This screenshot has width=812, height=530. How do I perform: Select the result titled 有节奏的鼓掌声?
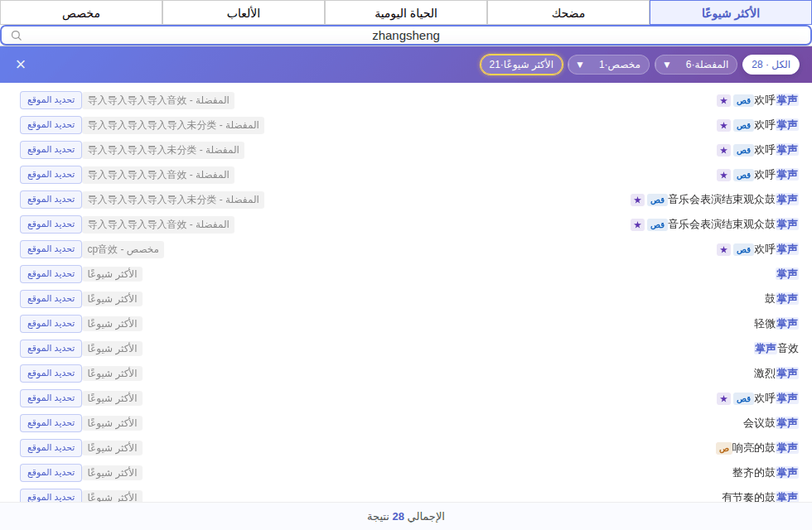pyautogui.click(x=760, y=497)
